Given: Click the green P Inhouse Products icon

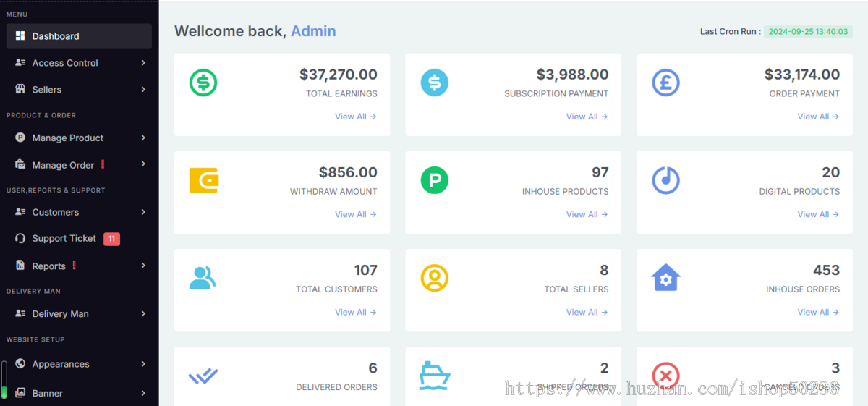Looking at the screenshot, I should coord(435,180).
